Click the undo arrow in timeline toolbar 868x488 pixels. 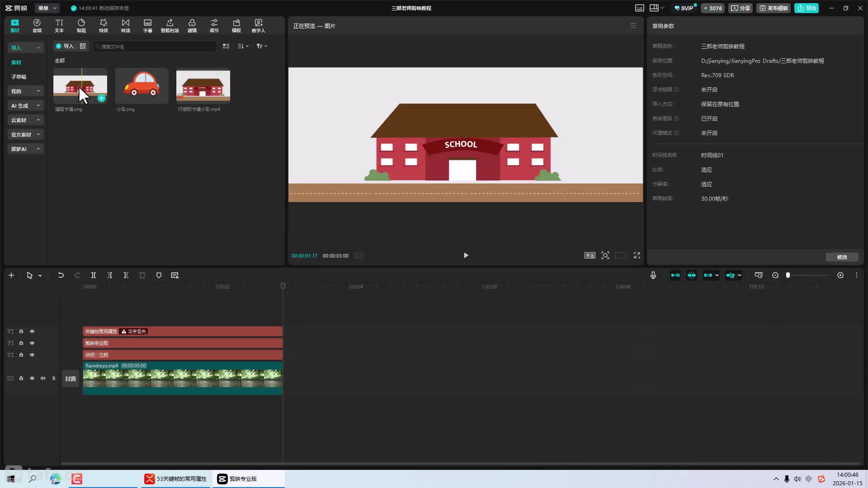coord(61,275)
